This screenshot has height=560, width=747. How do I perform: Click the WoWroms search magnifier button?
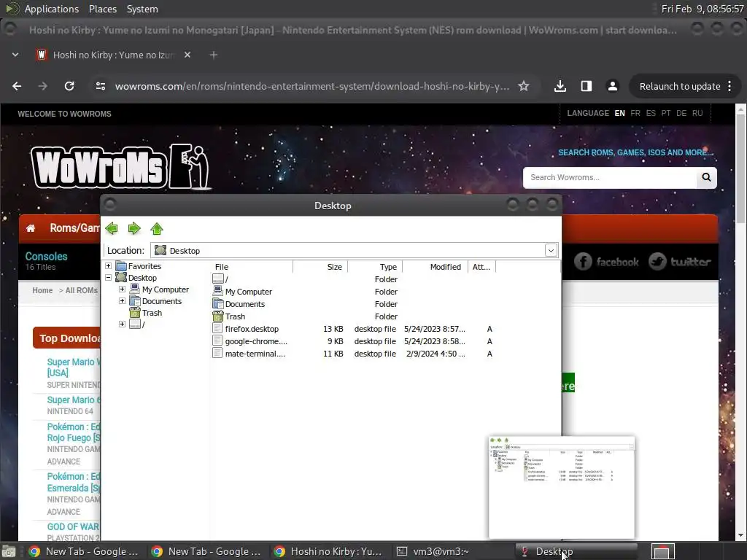point(706,177)
